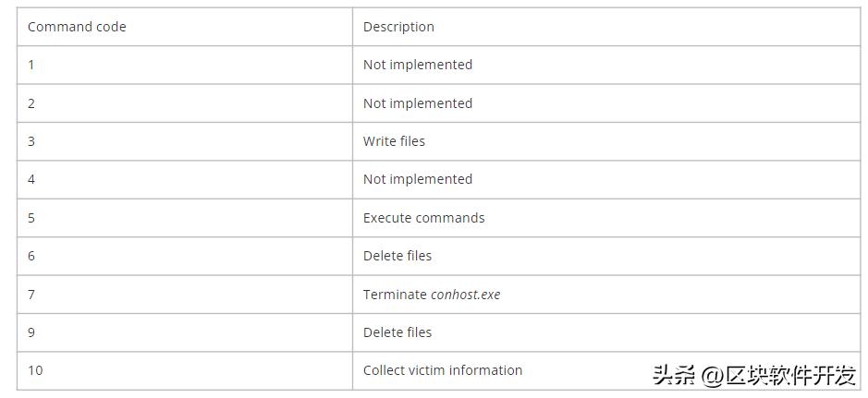868x398 pixels.
Task: Select the command code 2 cell
Action: (x=31, y=103)
